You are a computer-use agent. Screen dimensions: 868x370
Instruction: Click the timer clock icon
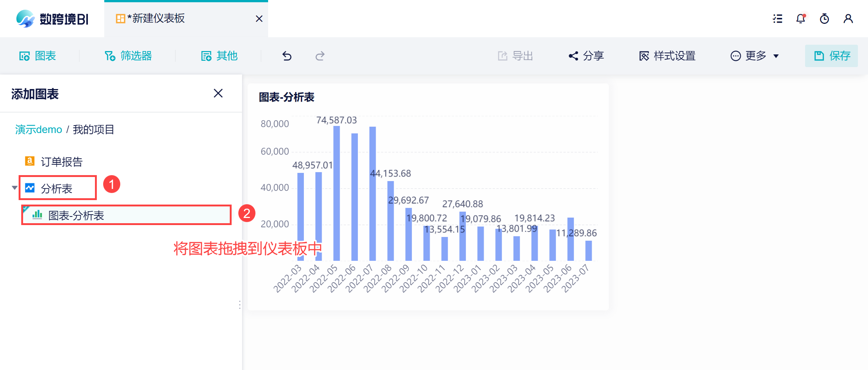pos(824,19)
